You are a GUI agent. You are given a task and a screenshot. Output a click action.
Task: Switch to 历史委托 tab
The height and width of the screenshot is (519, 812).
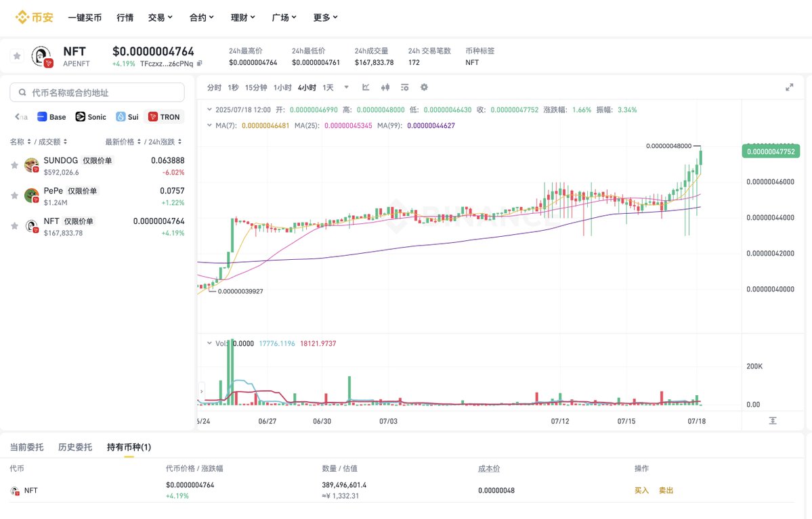[x=75, y=447]
